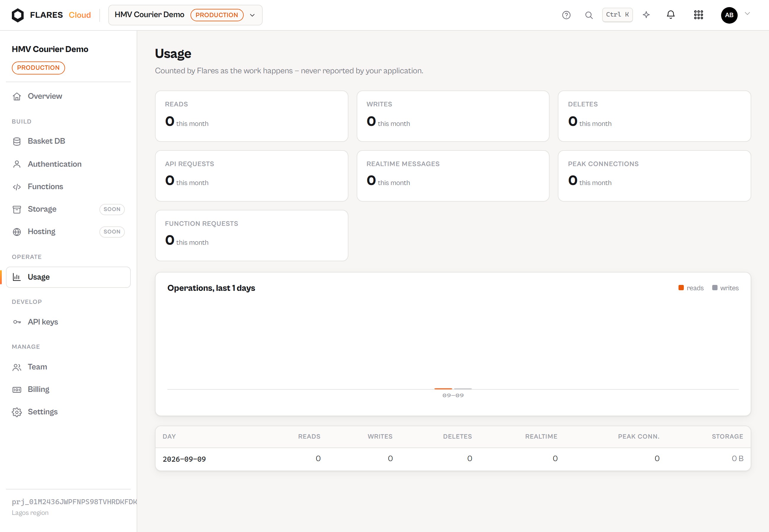Select the REALTIME MESSAGES stat card
This screenshot has height=532, width=769.
click(x=453, y=176)
